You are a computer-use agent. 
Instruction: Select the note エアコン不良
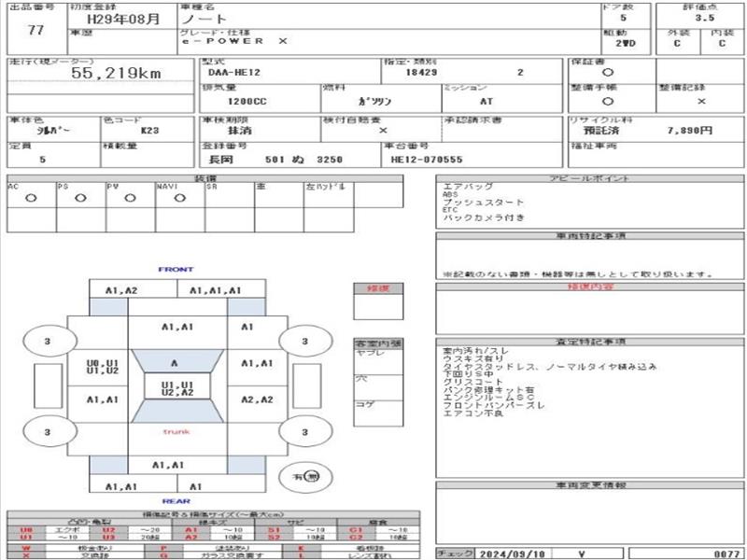tap(472, 413)
